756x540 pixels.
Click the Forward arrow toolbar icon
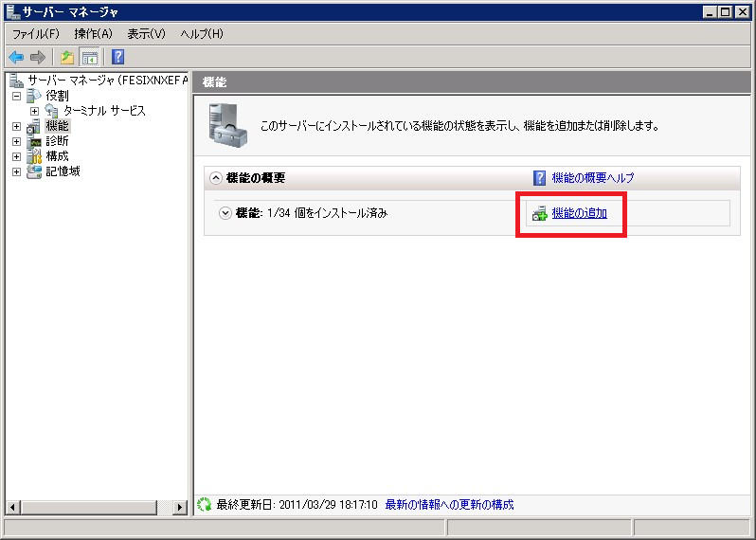click(x=38, y=57)
